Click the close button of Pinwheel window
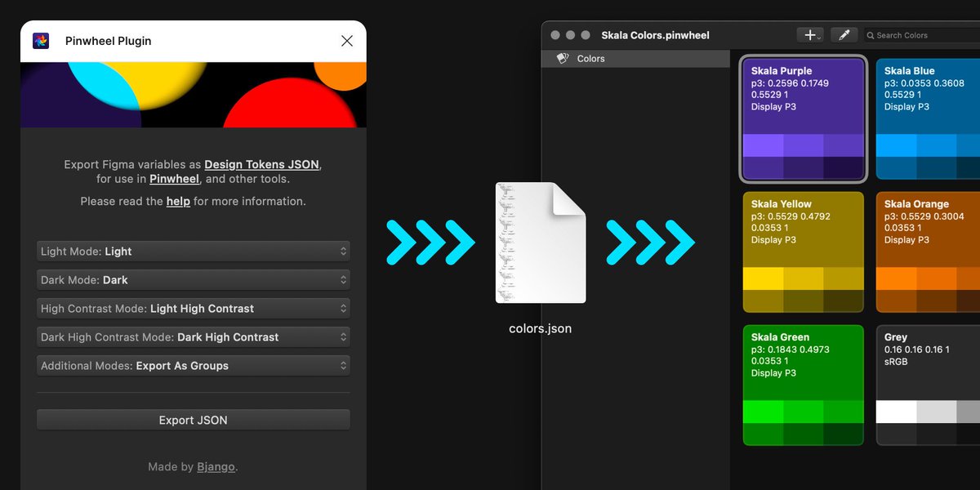Screen dimensions: 980x490 (x=555, y=35)
